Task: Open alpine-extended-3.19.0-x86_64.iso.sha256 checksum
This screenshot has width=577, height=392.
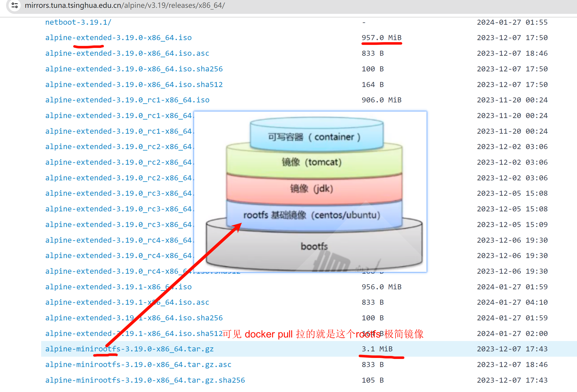Action: coord(134,69)
